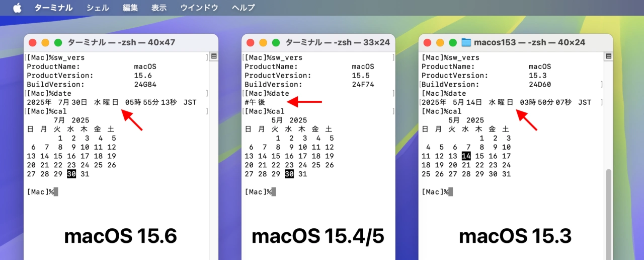The height and width of the screenshot is (260, 644).
Task: Click highlighted day 14 in macos153 calendar
Action: 466,156
